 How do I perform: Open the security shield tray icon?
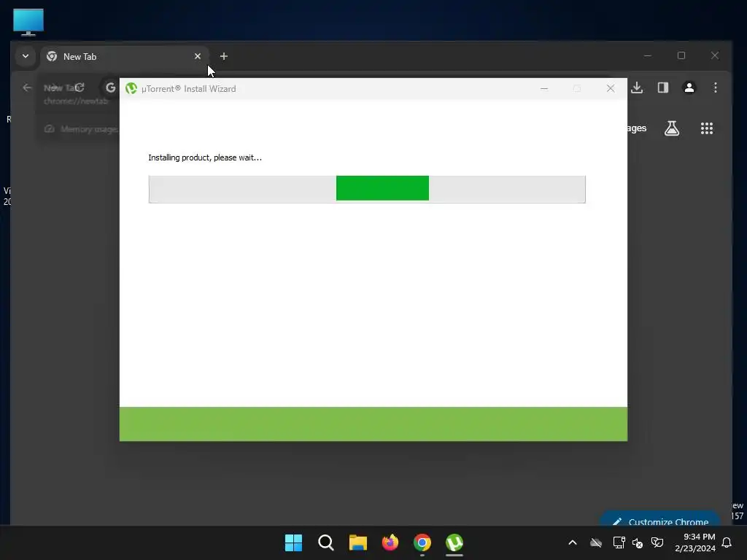pos(657,542)
